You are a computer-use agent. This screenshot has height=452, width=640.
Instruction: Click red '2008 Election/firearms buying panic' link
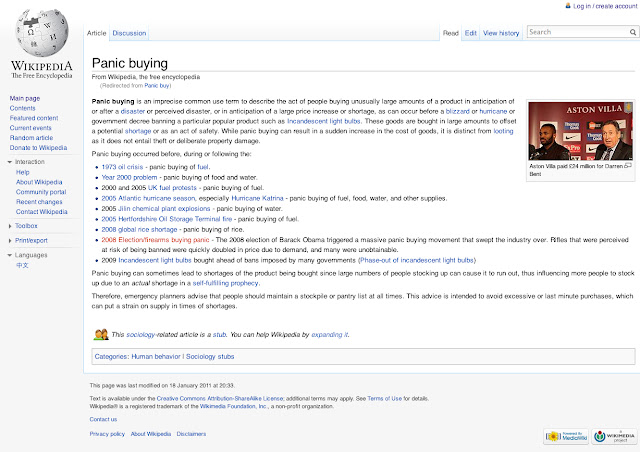tap(156, 240)
